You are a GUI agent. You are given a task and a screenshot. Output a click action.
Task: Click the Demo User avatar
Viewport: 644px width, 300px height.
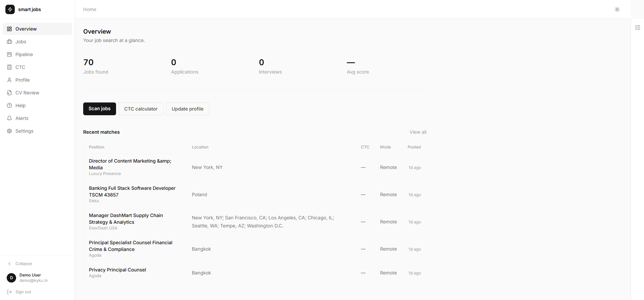[x=11, y=278]
